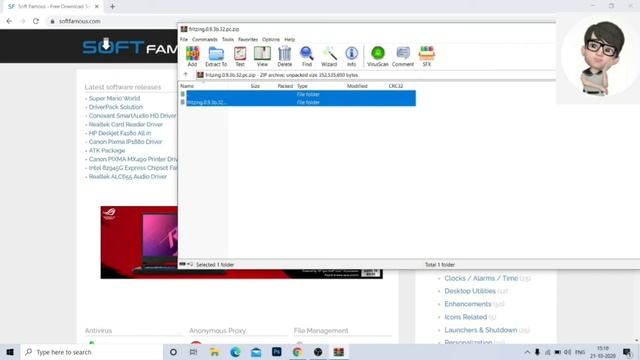Close the Soft Famous browser tab

click(97, 7)
